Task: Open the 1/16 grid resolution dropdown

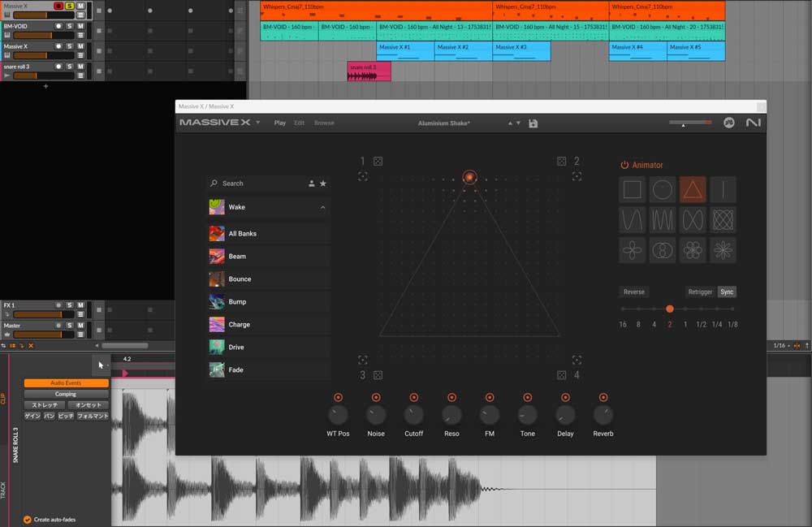Action: click(x=781, y=345)
